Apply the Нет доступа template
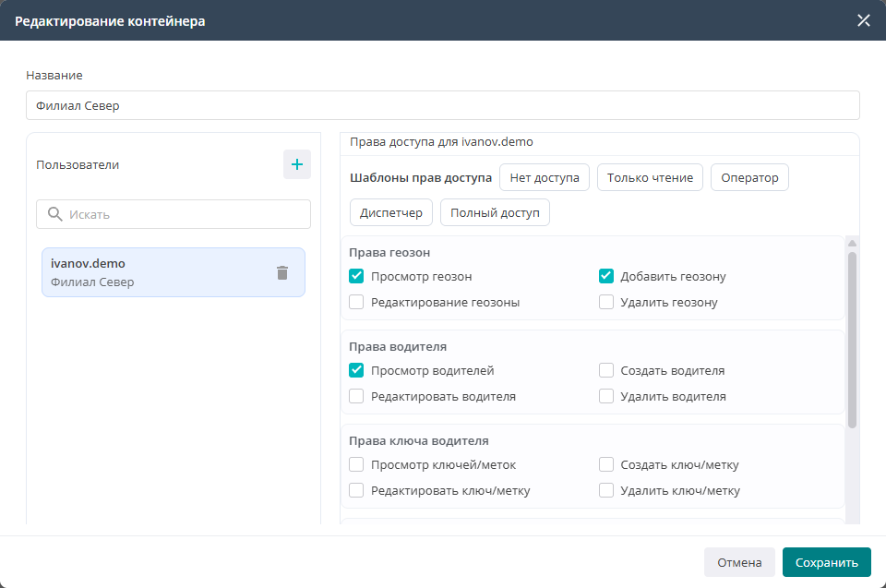886x588 pixels. pyautogui.click(x=545, y=177)
